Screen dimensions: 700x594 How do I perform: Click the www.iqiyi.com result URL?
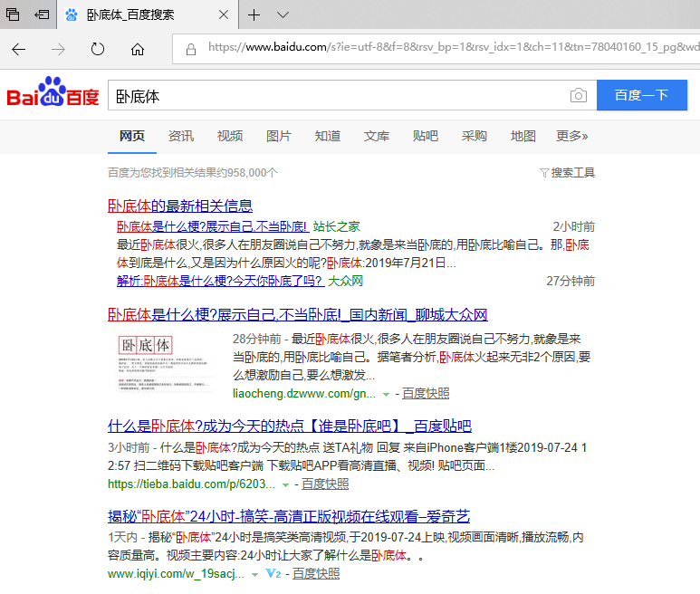tap(176, 574)
